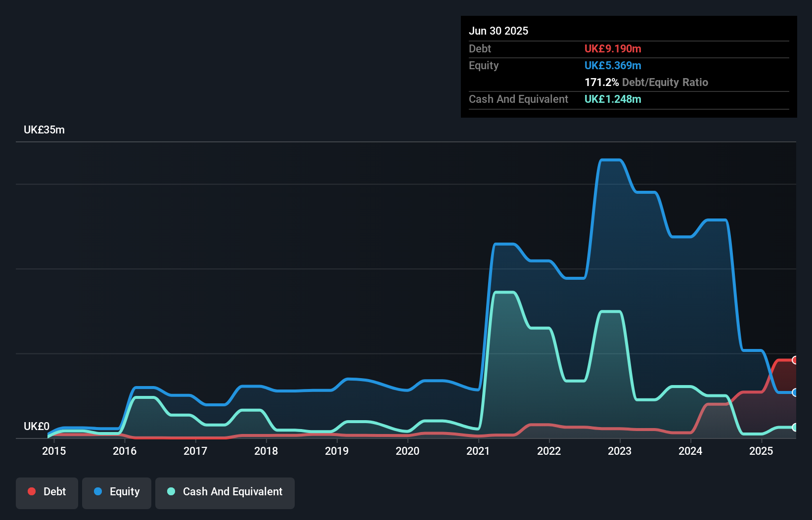
Task: Click the 2017 x-axis label
Action: (195, 451)
